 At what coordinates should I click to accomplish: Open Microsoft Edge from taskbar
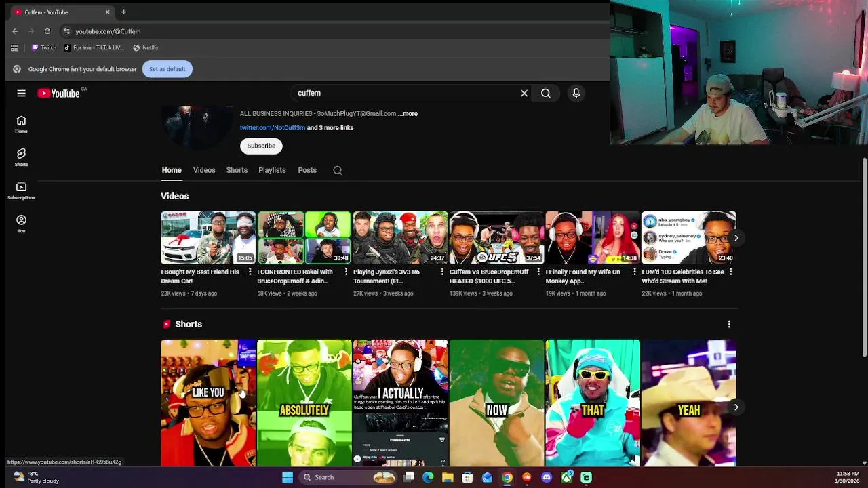(x=428, y=478)
